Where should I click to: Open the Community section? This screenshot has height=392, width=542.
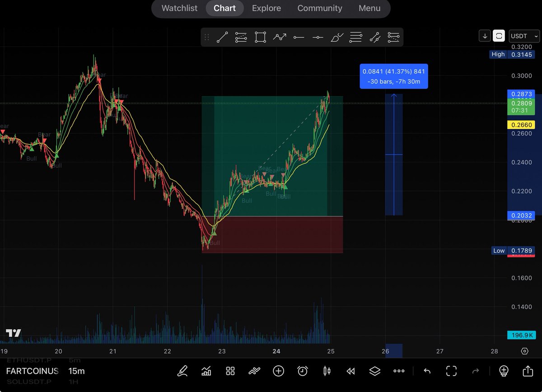point(320,8)
